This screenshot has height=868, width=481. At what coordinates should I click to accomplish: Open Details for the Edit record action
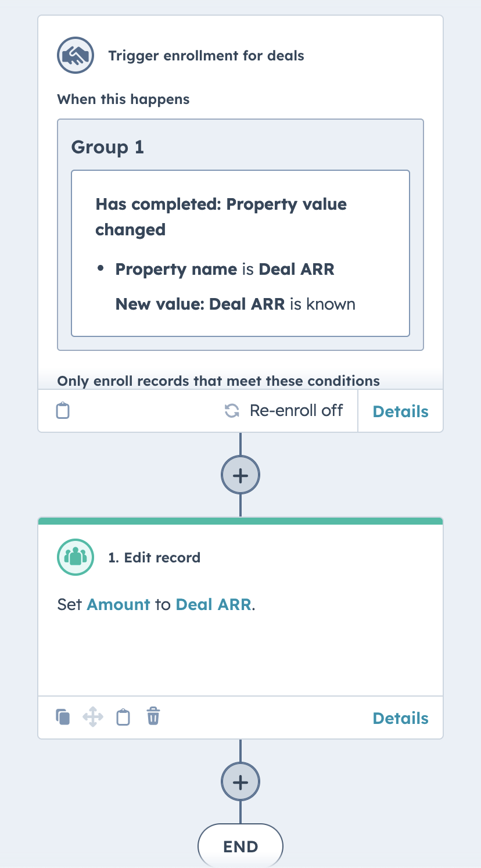(x=400, y=718)
